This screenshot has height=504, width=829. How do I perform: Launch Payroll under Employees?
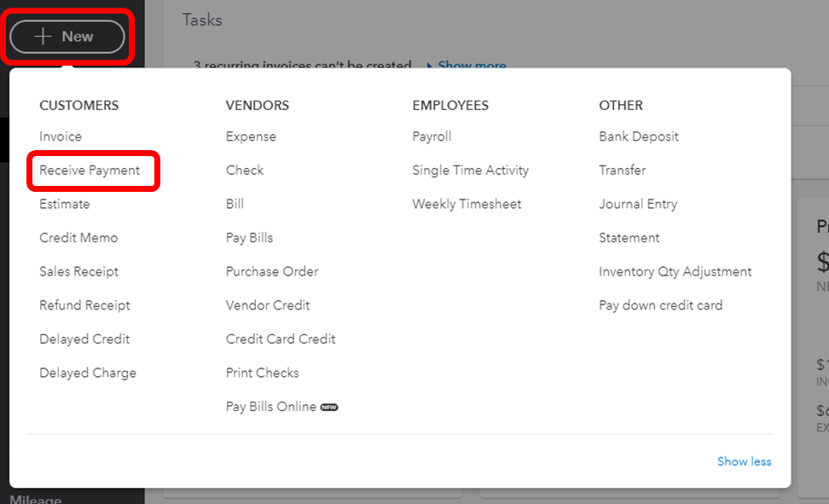pyautogui.click(x=432, y=136)
